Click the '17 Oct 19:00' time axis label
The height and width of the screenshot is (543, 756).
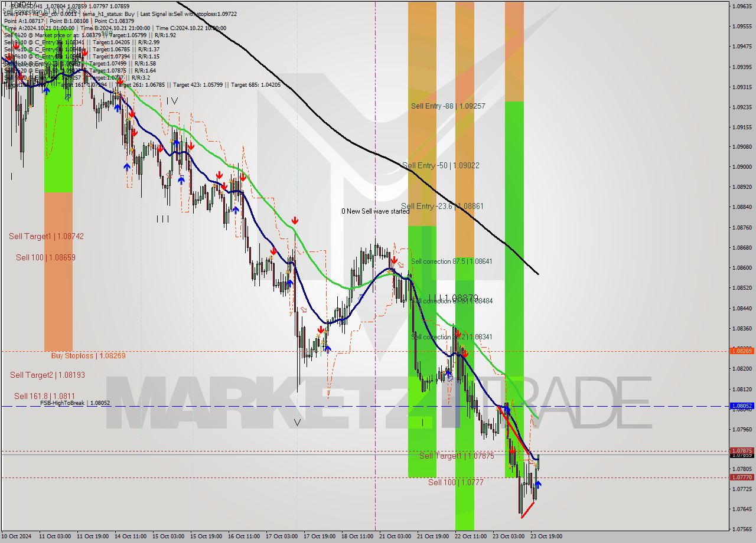[320, 537]
